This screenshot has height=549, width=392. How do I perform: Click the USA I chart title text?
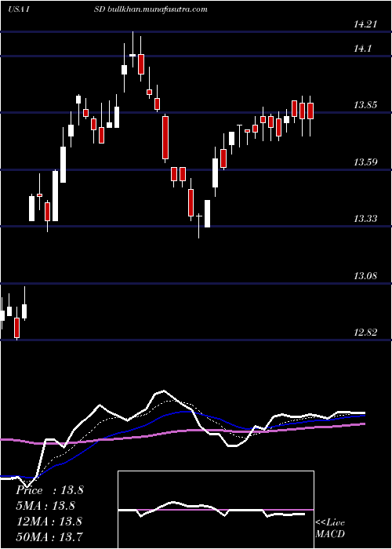[18, 9]
